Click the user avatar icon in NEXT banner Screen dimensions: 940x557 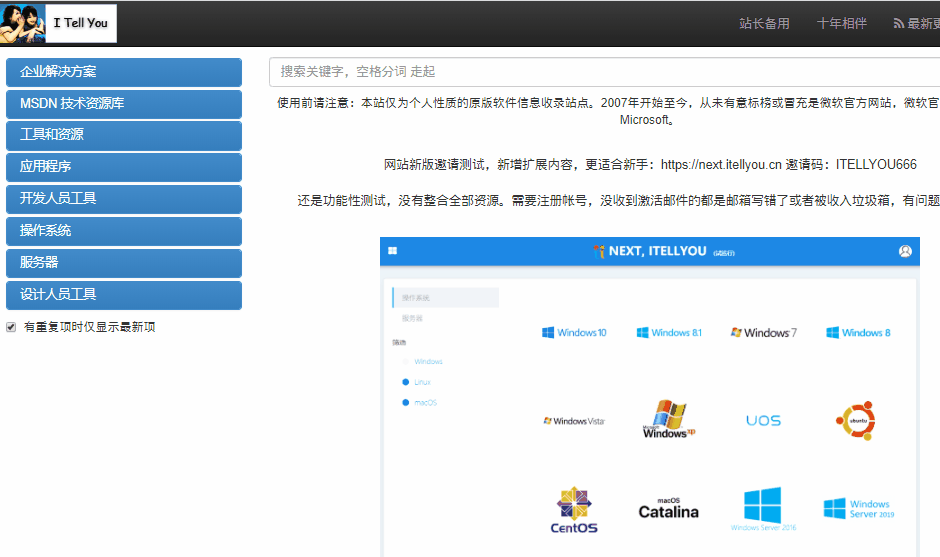pyautogui.click(x=905, y=251)
